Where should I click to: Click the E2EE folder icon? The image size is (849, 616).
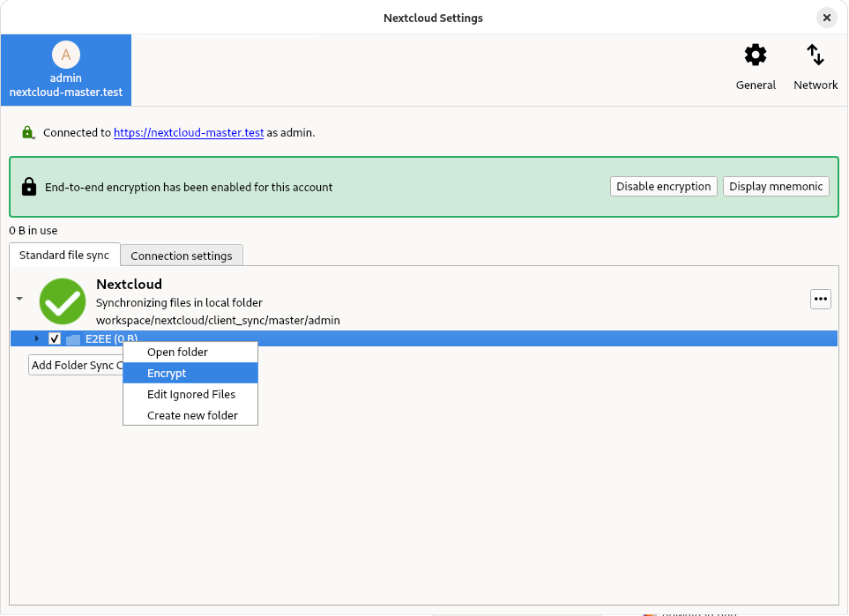pyautogui.click(x=73, y=339)
